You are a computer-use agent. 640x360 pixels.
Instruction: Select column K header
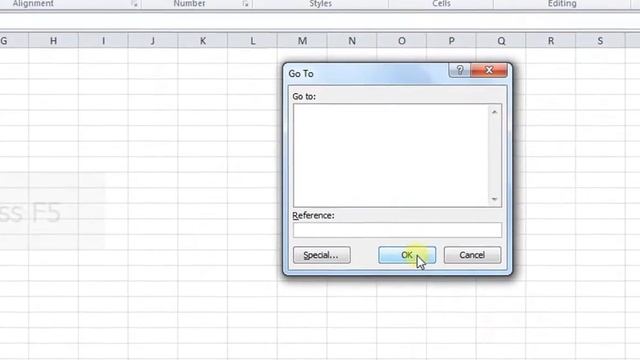203,41
